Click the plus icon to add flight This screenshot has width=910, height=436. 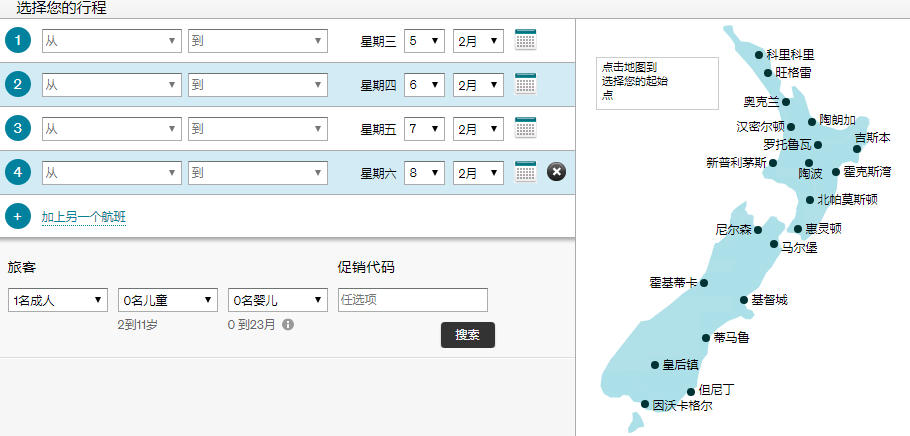click(18, 216)
